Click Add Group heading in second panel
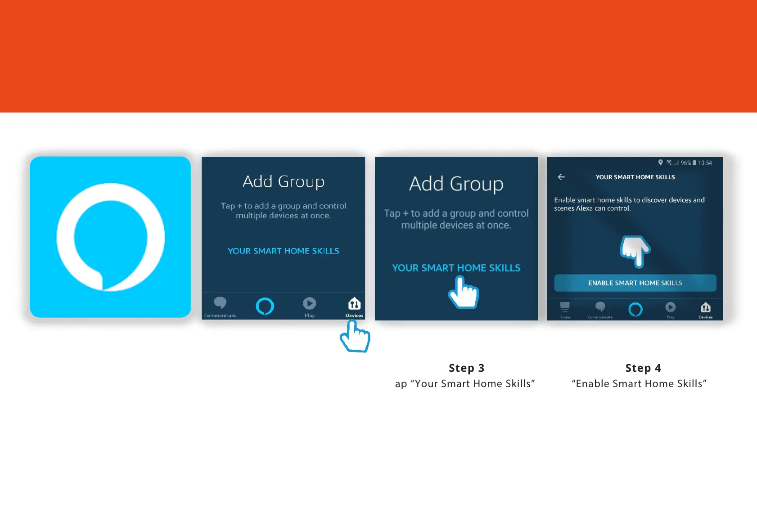 click(284, 182)
